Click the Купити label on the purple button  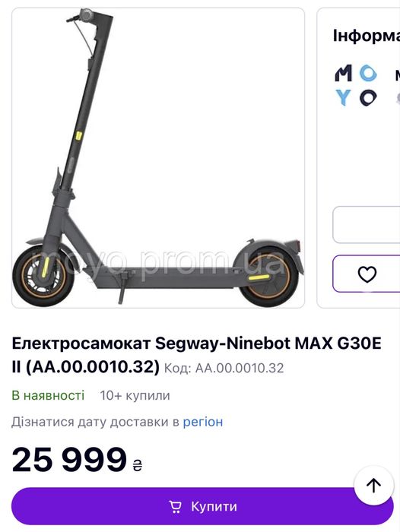(x=214, y=507)
